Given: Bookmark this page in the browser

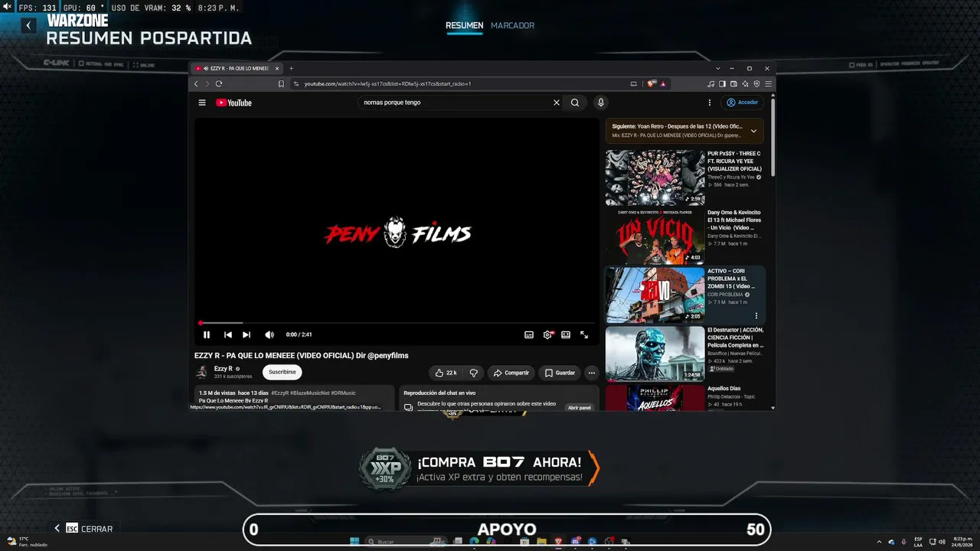Looking at the screenshot, I should [281, 83].
